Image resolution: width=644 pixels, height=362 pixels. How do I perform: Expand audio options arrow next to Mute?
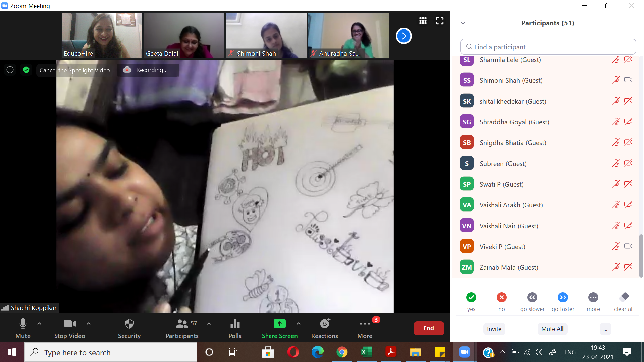(39, 324)
